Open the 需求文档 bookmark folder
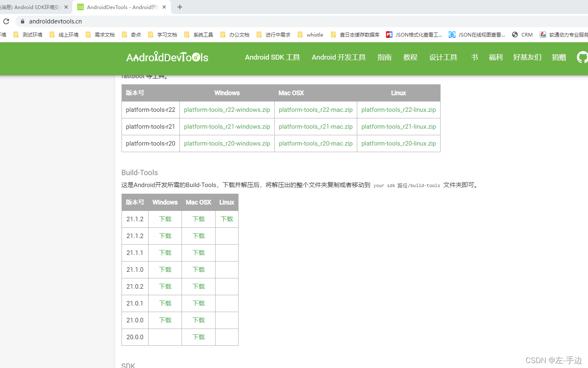 coord(100,35)
